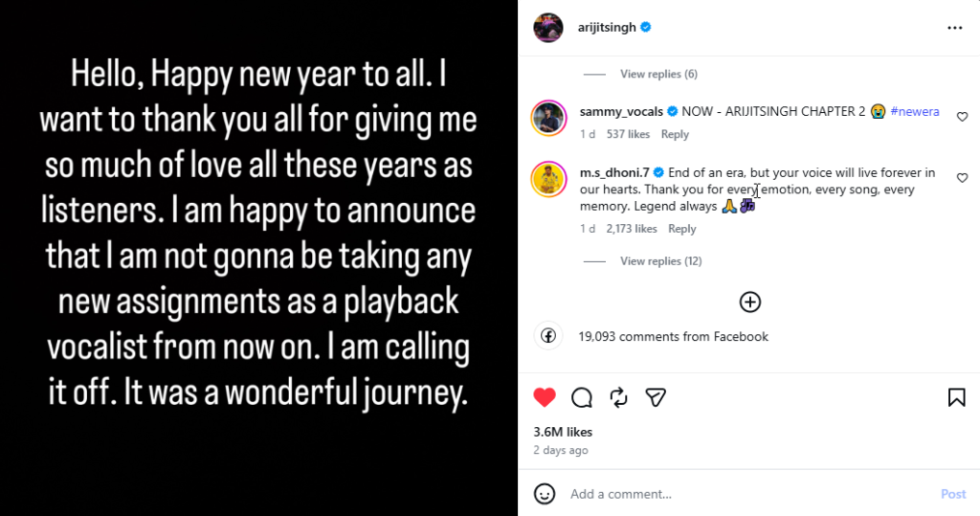Share post with paper plane icon

click(656, 397)
